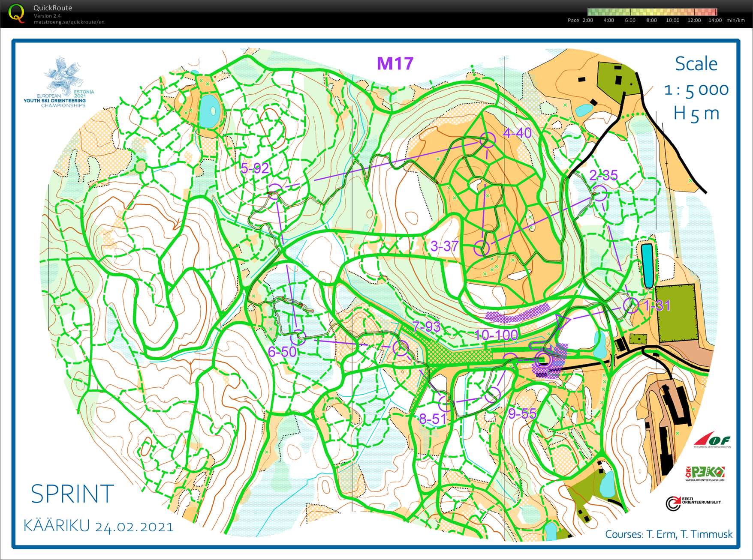Click the QuickRoute Q logo
Image resolution: width=753 pixels, height=560 pixels.
click(16, 13)
